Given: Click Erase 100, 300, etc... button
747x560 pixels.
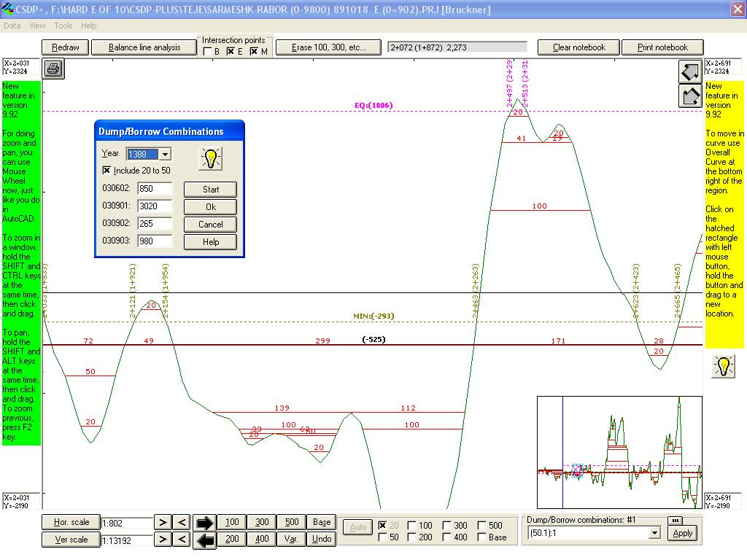Looking at the screenshot, I should tap(329, 47).
